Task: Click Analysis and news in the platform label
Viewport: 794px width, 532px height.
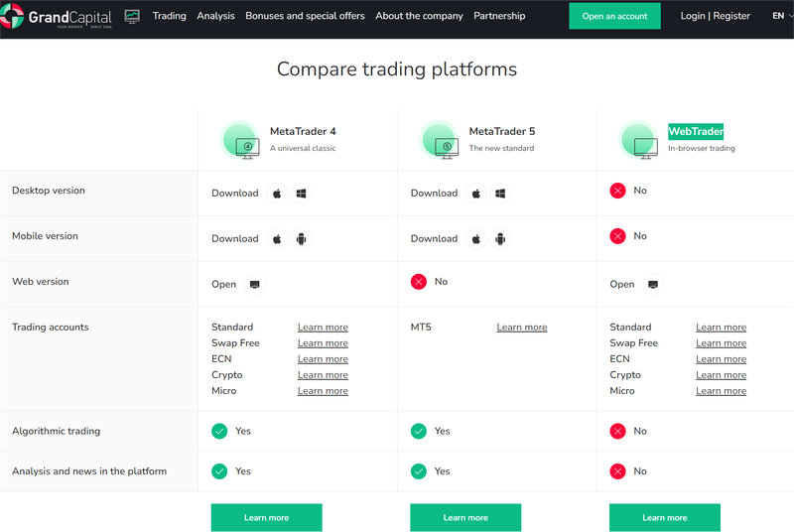Action: tap(89, 471)
